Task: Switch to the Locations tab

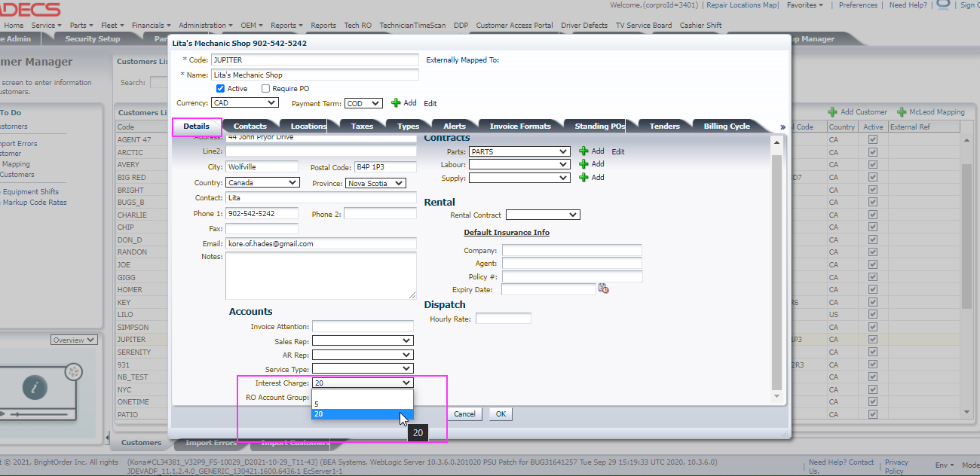Action: 308,126
